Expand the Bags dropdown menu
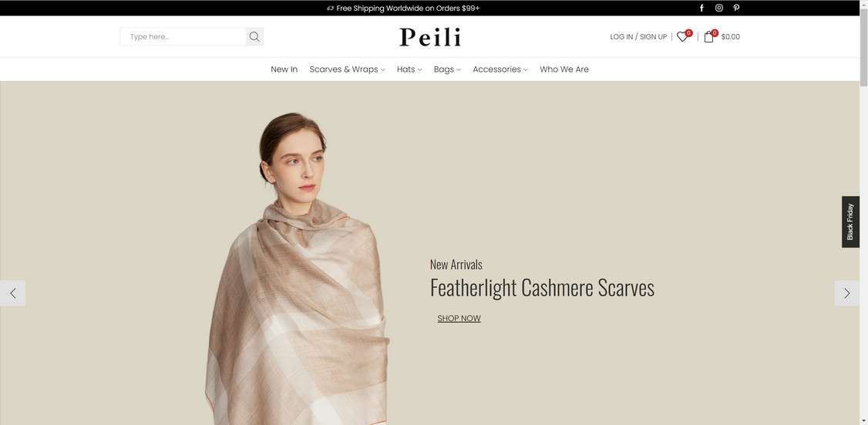Viewport: 868px width, 425px height. [x=447, y=69]
